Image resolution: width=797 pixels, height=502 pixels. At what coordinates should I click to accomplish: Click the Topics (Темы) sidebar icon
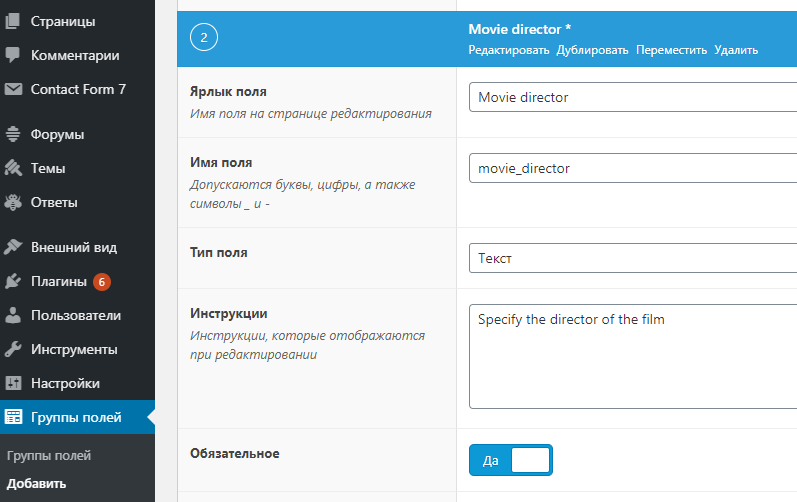point(13,168)
